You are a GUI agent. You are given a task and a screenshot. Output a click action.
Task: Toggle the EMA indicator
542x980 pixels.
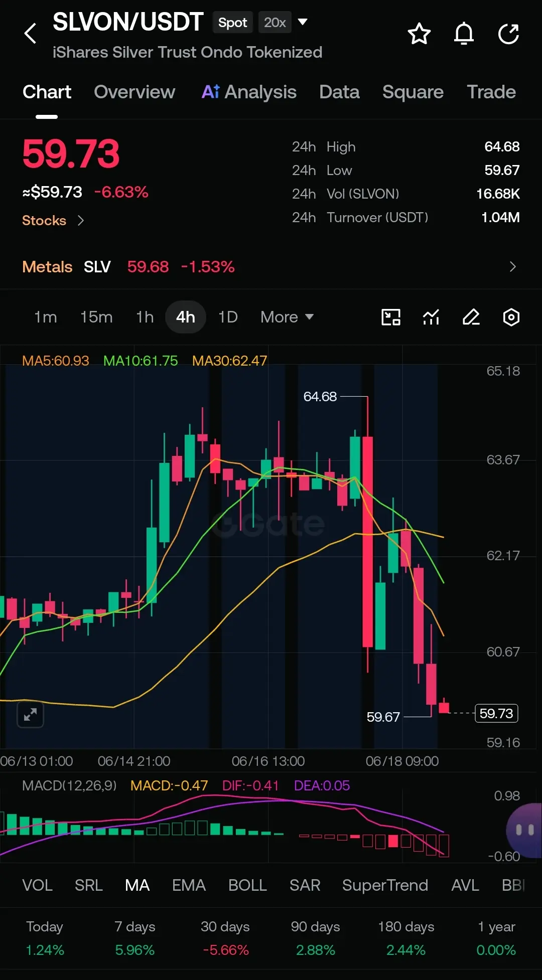[x=189, y=885]
